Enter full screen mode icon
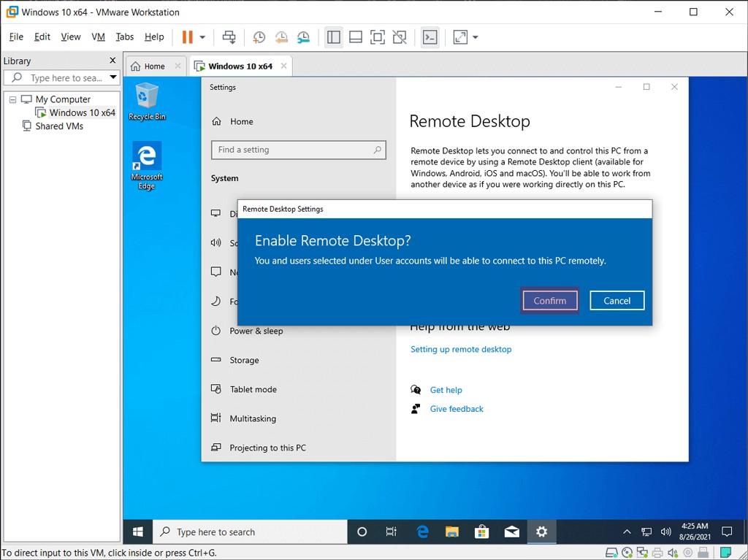Screen dimensions: 748x560 (377, 37)
